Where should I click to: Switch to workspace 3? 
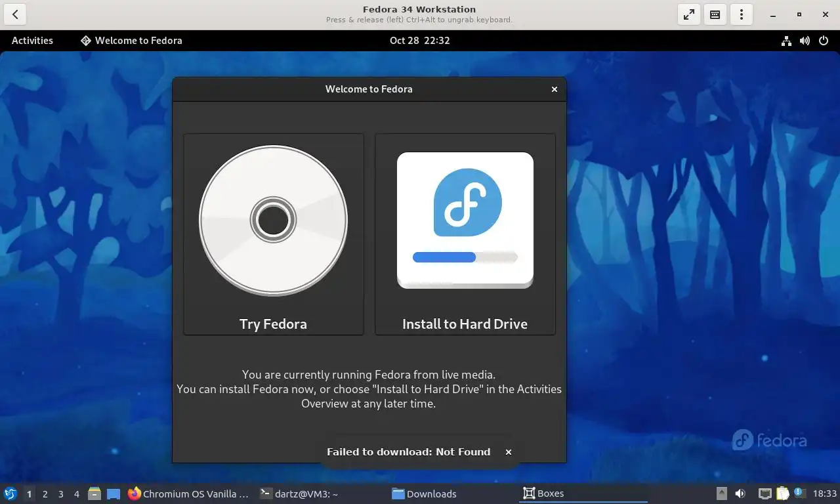point(61,494)
